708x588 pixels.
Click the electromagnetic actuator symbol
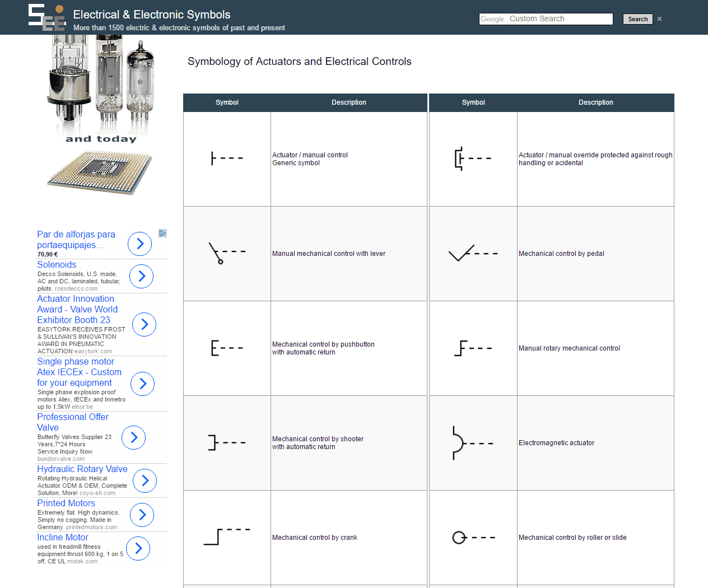(473, 443)
